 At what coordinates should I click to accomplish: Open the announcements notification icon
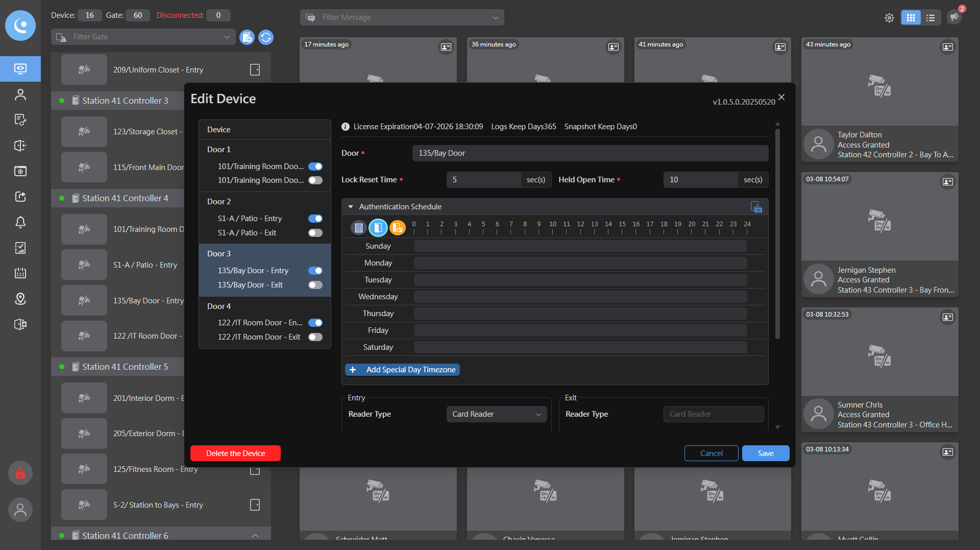coord(954,17)
